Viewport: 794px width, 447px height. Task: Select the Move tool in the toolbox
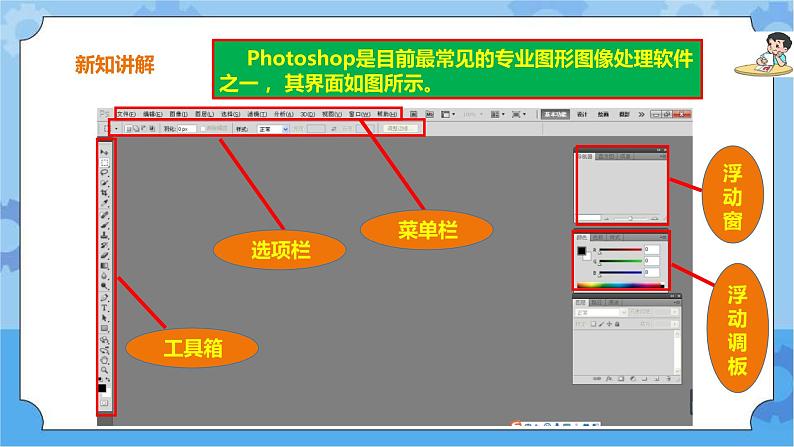pos(104,151)
